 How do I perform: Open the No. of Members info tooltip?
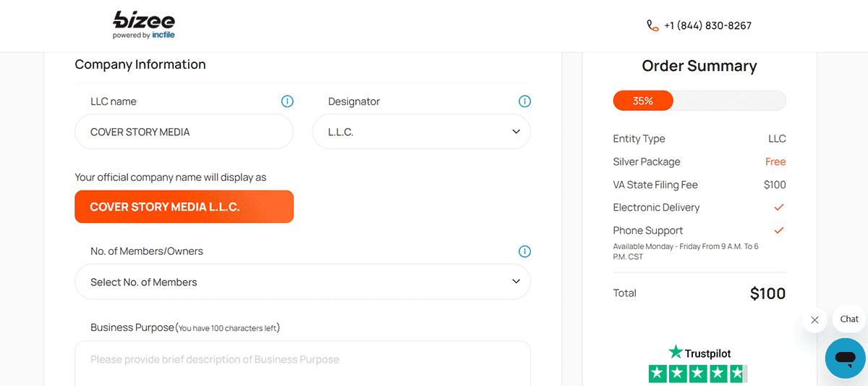pyautogui.click(x=524, y=251)
